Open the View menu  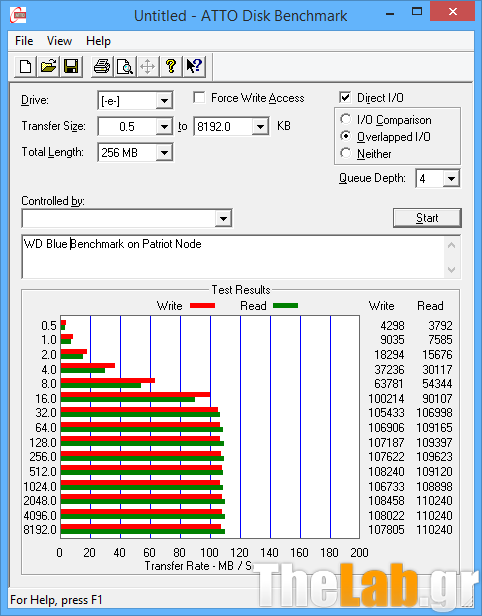point(59,41)
